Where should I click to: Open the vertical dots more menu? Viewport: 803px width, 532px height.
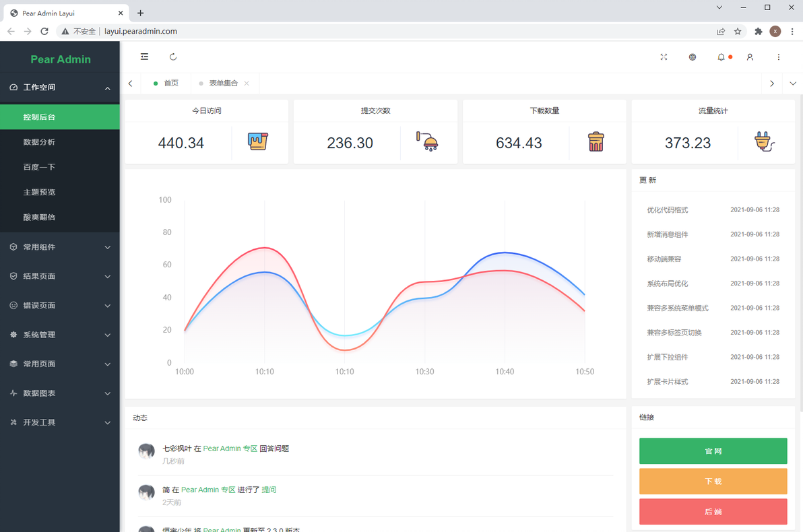coord(779,57)
